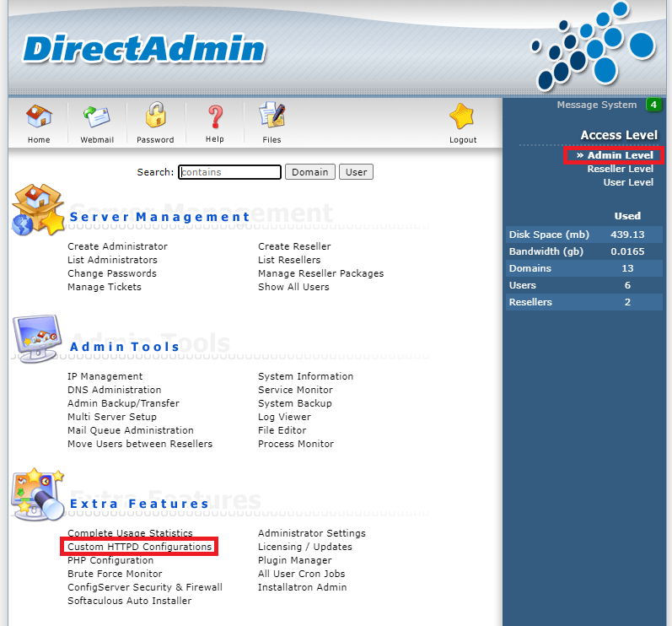
Task: Click the Password padlock icon
Action: (x=155, y=115)
